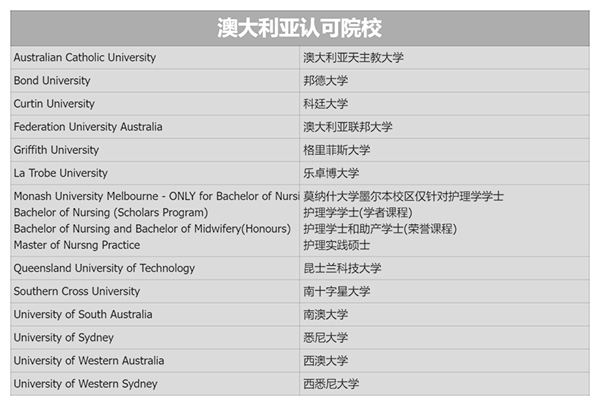The height and width of the screenshot is (406, 600).
Task: Select the Griffith University cell
Action: pos(56,150)
